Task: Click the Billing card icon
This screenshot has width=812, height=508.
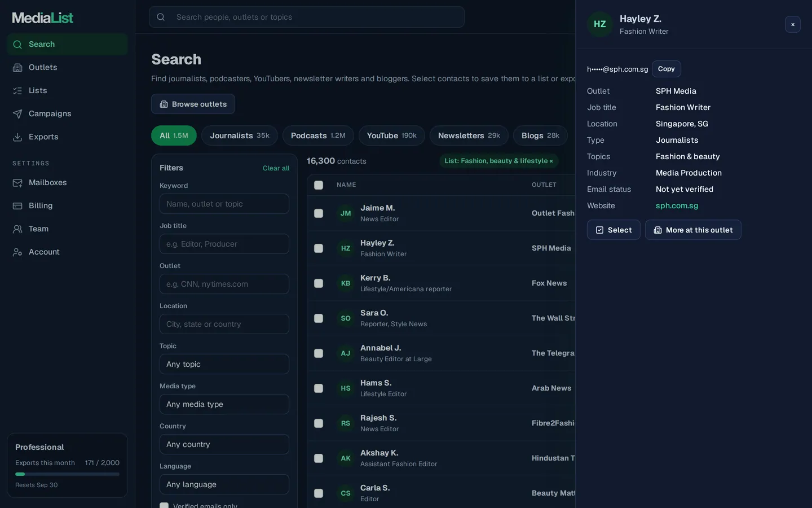Action: (17, 206)
